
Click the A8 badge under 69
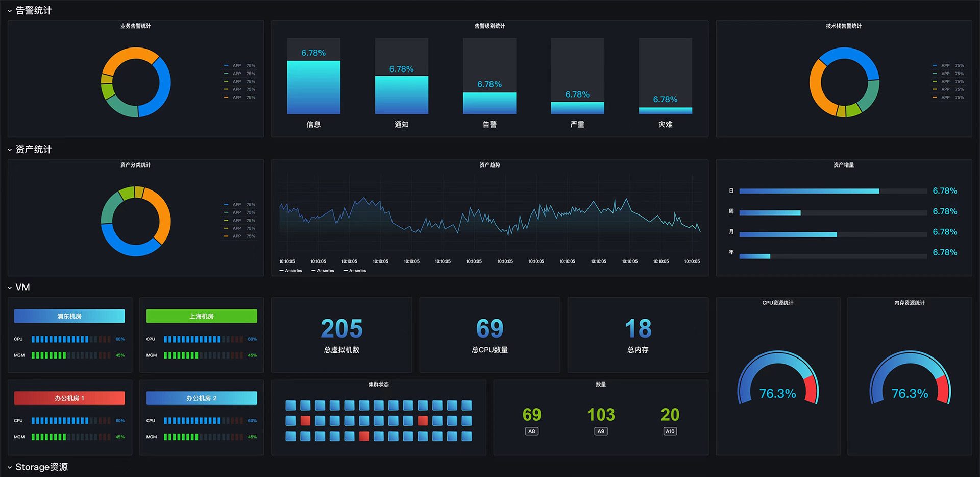tap(531, 432)
